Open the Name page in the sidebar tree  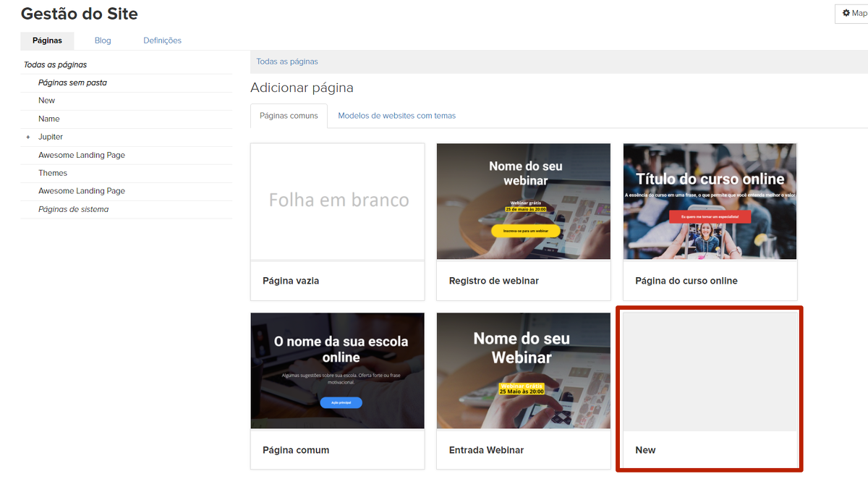(x=49, y=119)
